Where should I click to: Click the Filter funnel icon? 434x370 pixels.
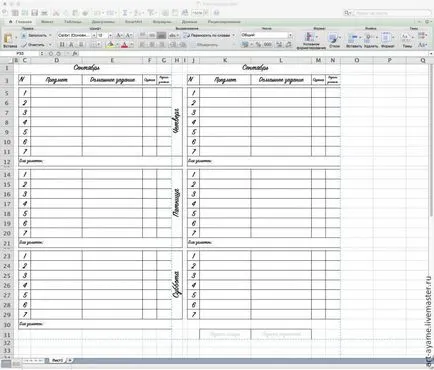coord(151,13)
